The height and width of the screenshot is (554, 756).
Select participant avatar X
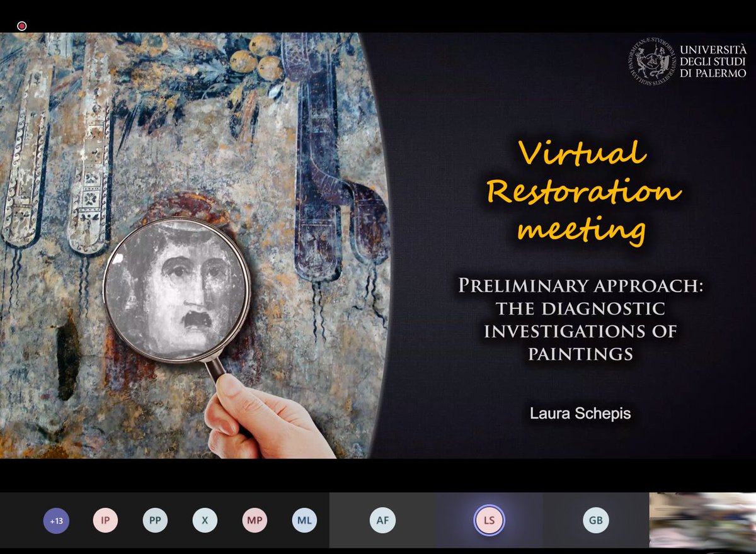(205, 521)
